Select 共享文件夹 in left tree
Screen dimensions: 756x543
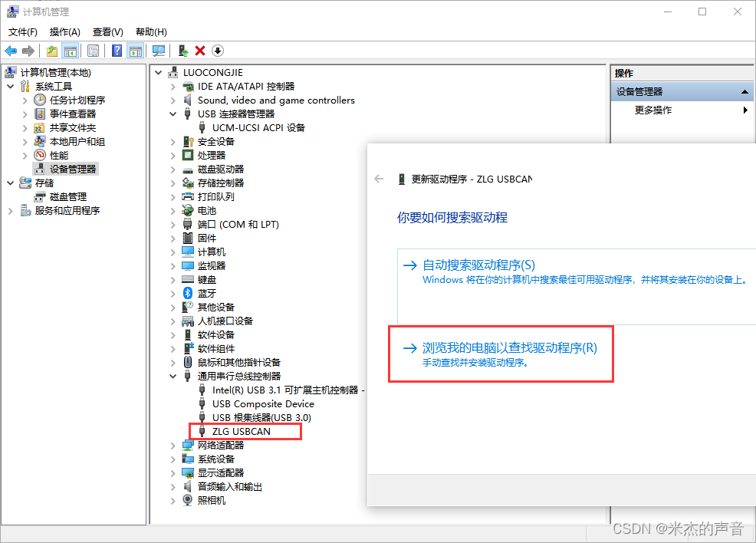point(73,128)
